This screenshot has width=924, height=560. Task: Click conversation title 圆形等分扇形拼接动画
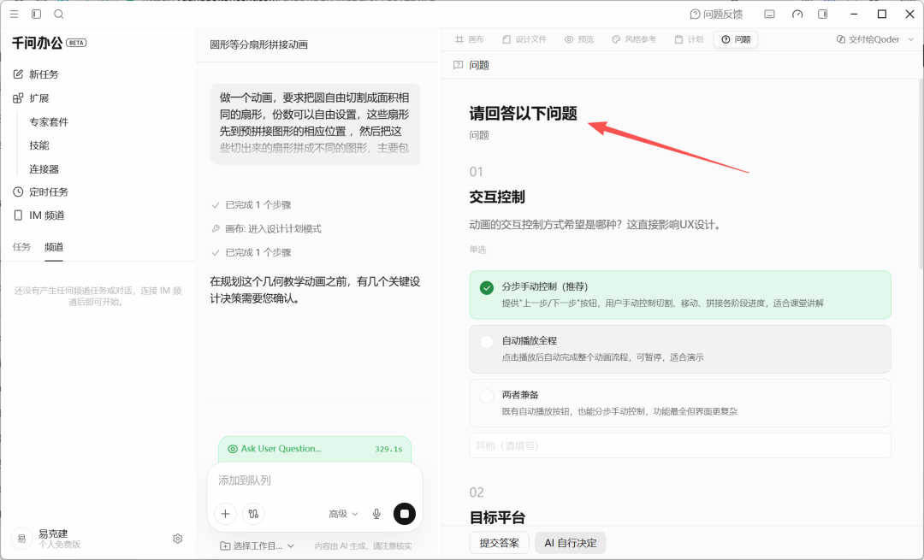(258, 44)
